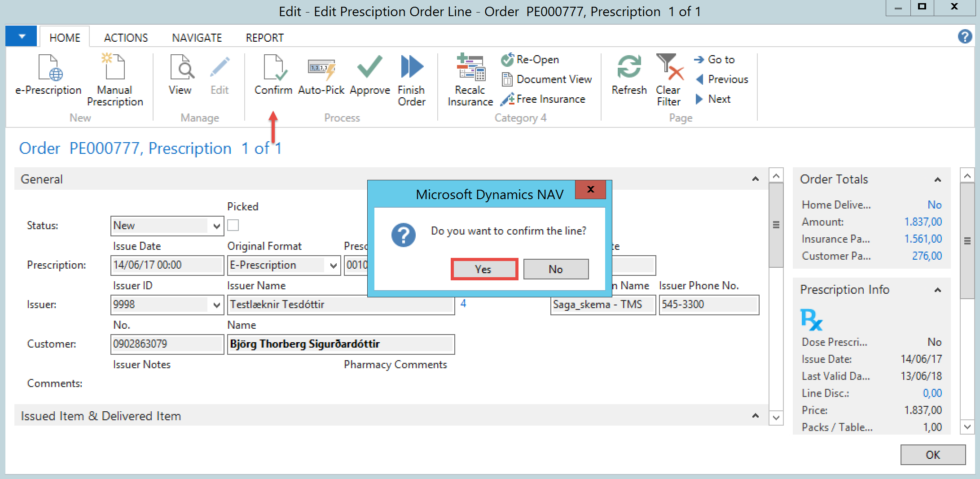Toggle the Picked checkbox
980x479 pixels.
tap(233, 225)
